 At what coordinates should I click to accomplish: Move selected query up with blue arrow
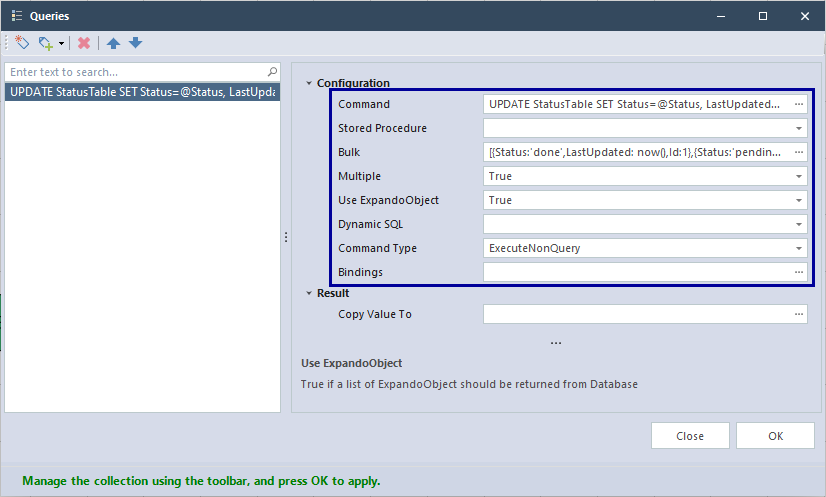coord(113,43)
